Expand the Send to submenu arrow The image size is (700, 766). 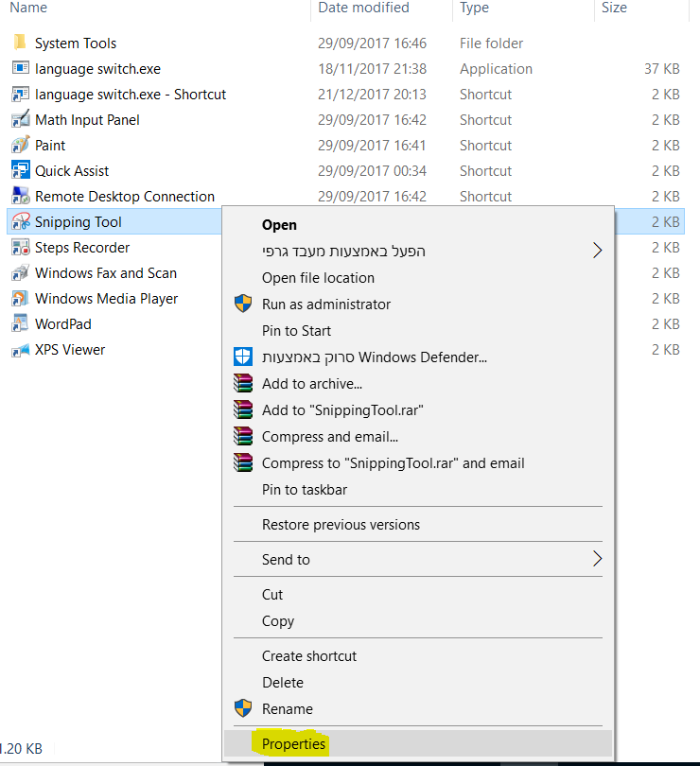(x=597, y=558)
